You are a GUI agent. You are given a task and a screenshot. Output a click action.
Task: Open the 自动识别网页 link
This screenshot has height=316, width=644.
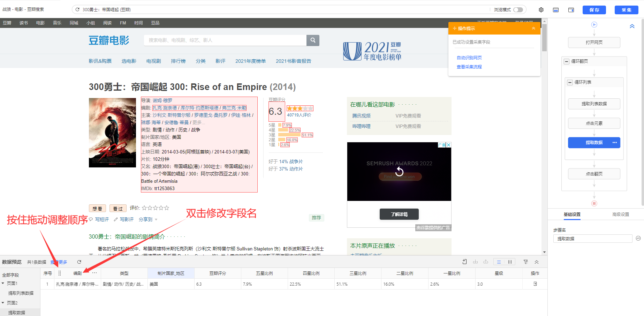[x=469, y=58]
